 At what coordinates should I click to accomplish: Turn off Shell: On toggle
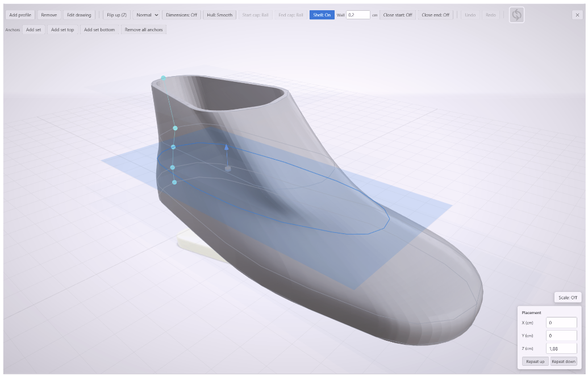(322, 15)
